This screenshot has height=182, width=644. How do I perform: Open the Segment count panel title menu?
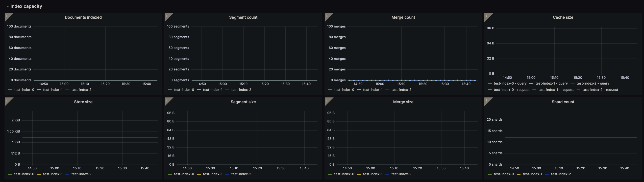click(243, 17)
